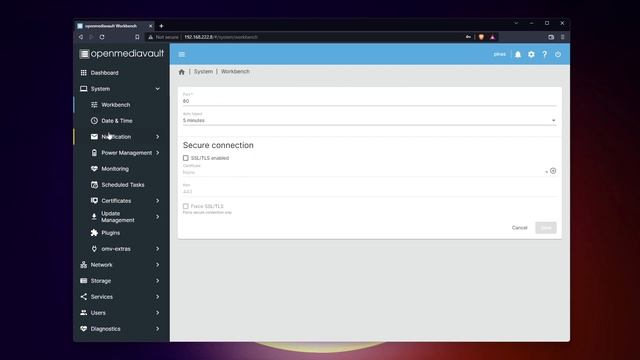Click the Power Management battery icon
Image resolution: width=640 pixels, height=360 pixels.
click(94, 153)
